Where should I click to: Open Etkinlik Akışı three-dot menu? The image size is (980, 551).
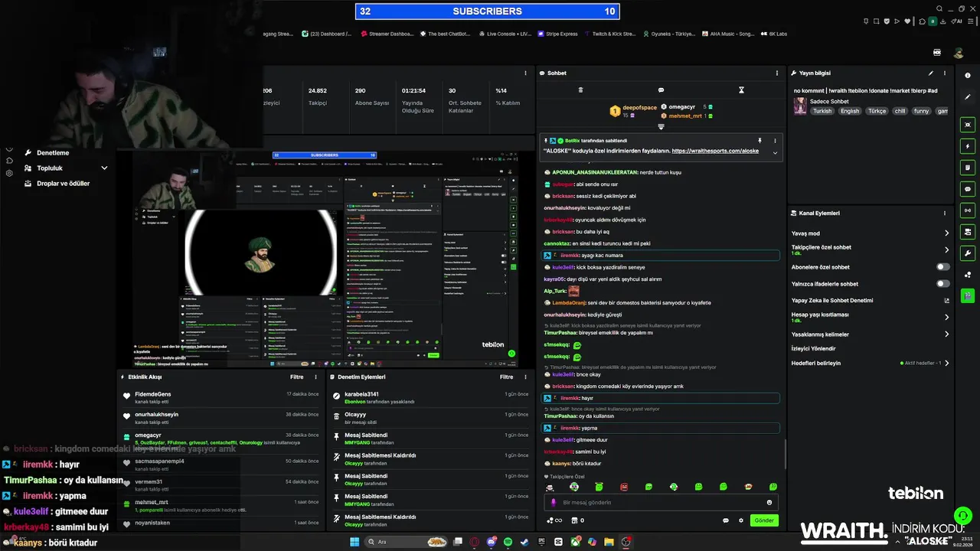315,377
